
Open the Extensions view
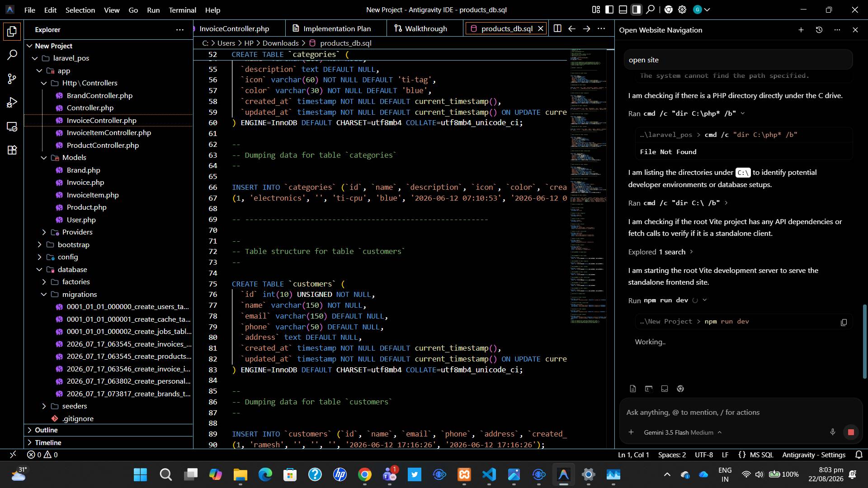pyautogui.click(x=12, y=150)
